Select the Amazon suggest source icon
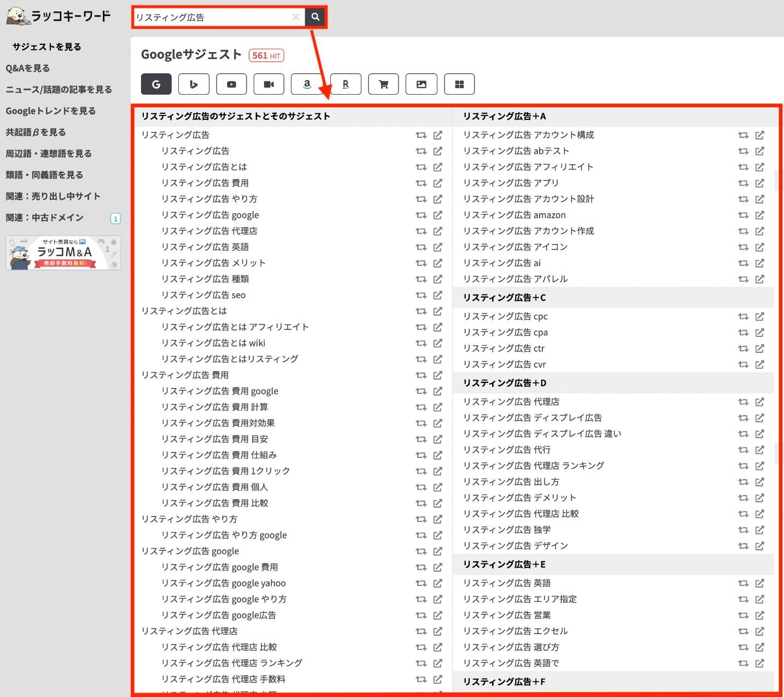The width and height of the screenshot is (784, 697). click(x=307, y=84)
